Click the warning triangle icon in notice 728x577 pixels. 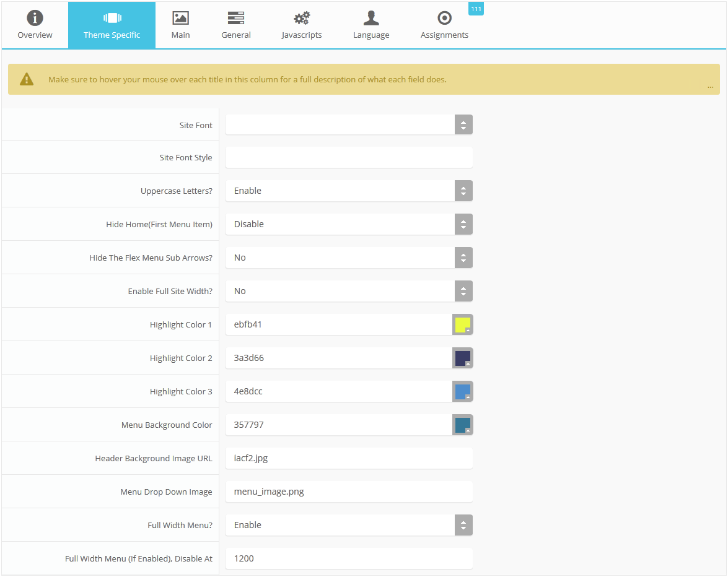27,79
